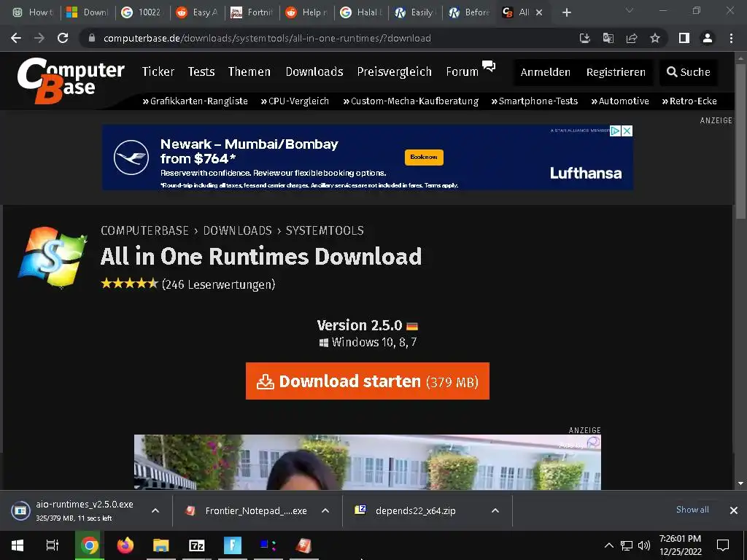Viewport: 747px width, 560px height.
Task: Show hidden system tray icons
Action: pyautogui.click(x=609, y=545)
